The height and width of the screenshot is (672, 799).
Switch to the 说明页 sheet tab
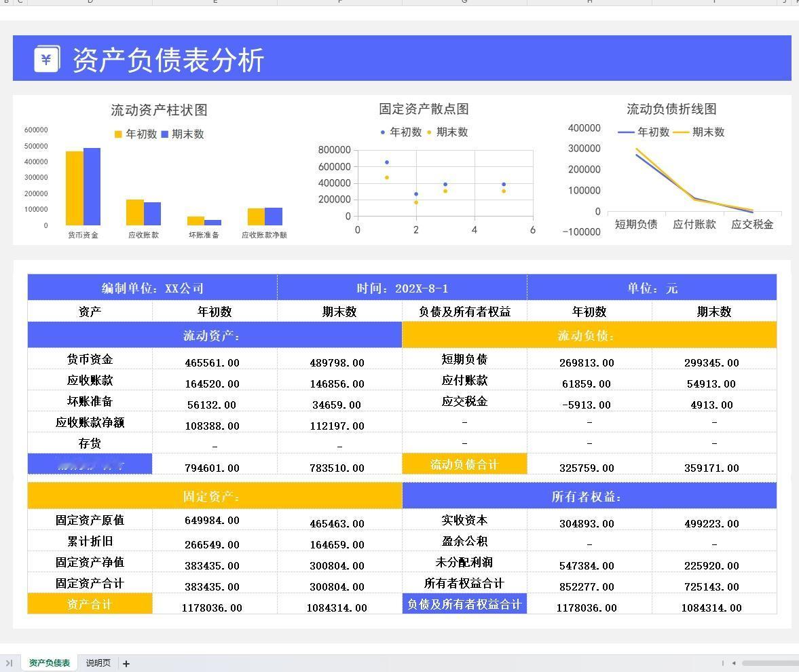98,662
